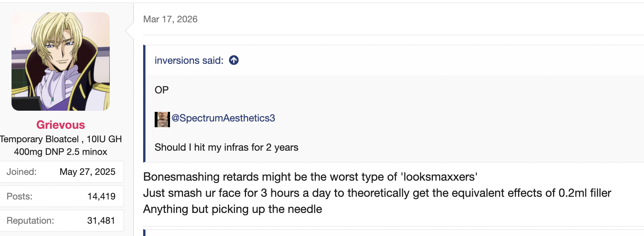Click the line "Anything but picking up the needle"

click(x=233, y=209)
